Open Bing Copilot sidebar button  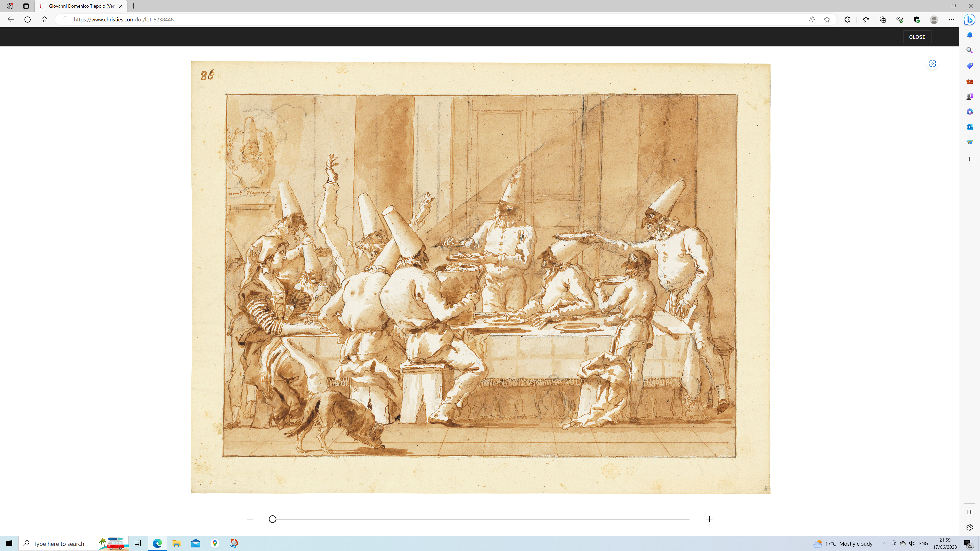pyautogui.click(x=969, y=19)
